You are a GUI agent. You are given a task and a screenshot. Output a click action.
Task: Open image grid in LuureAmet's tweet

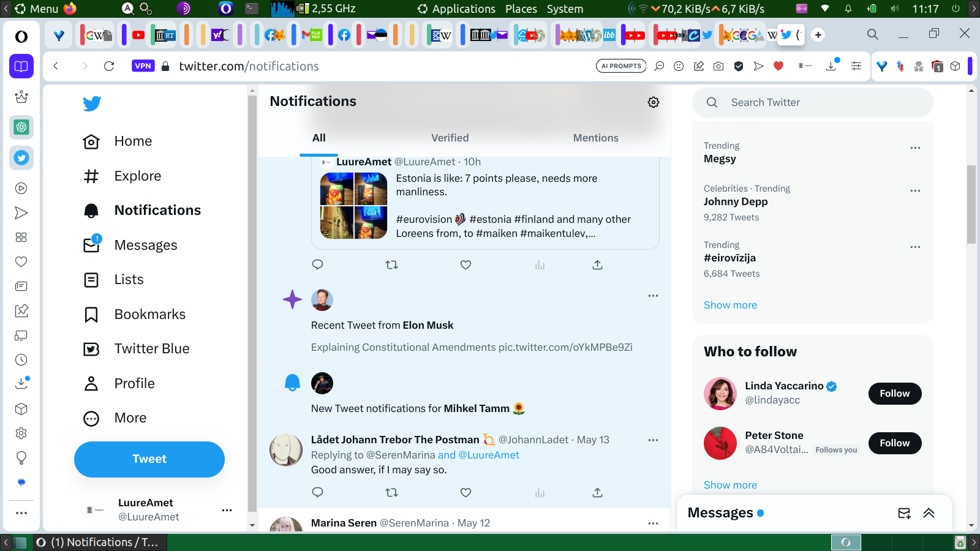354,206
